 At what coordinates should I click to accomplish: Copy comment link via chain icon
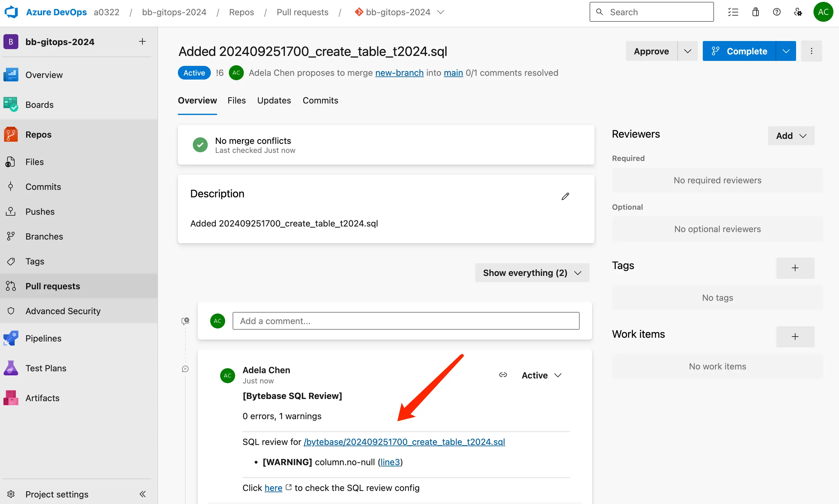point(503,375)
